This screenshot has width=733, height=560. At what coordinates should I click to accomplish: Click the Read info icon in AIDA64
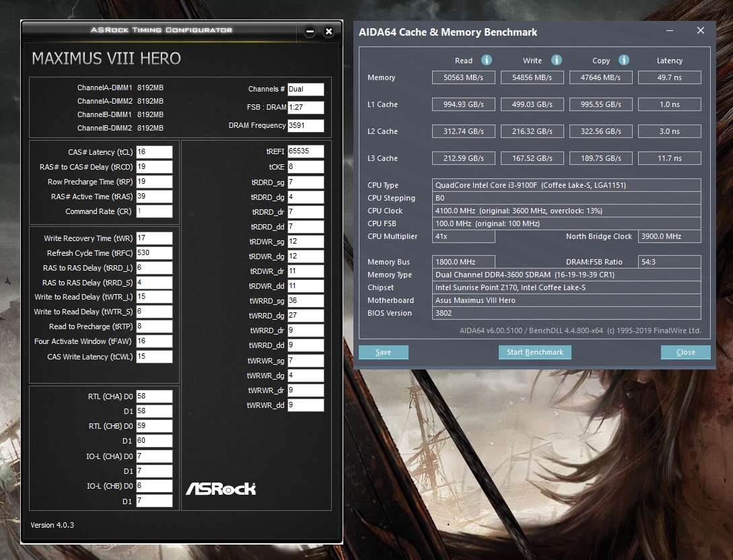486,60
